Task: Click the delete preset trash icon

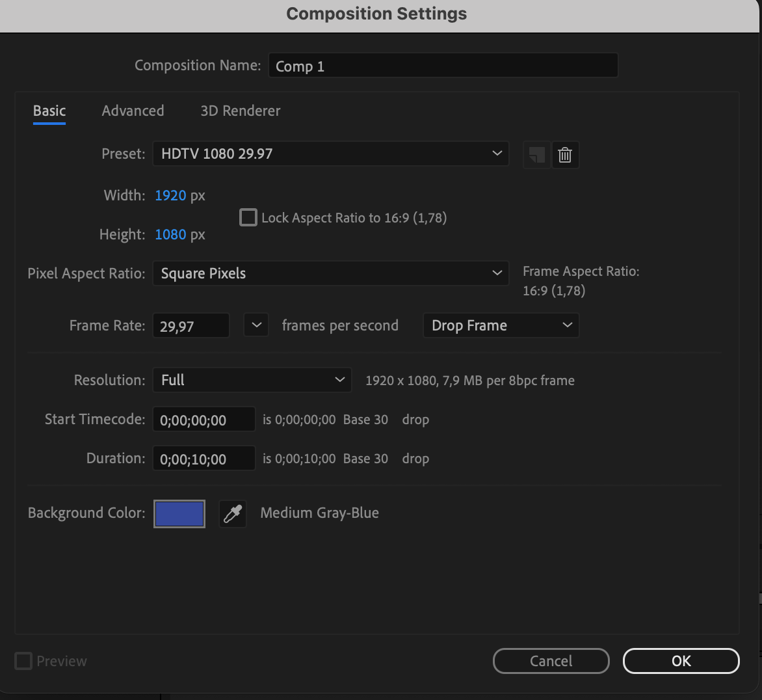Action: pos(565,155)
